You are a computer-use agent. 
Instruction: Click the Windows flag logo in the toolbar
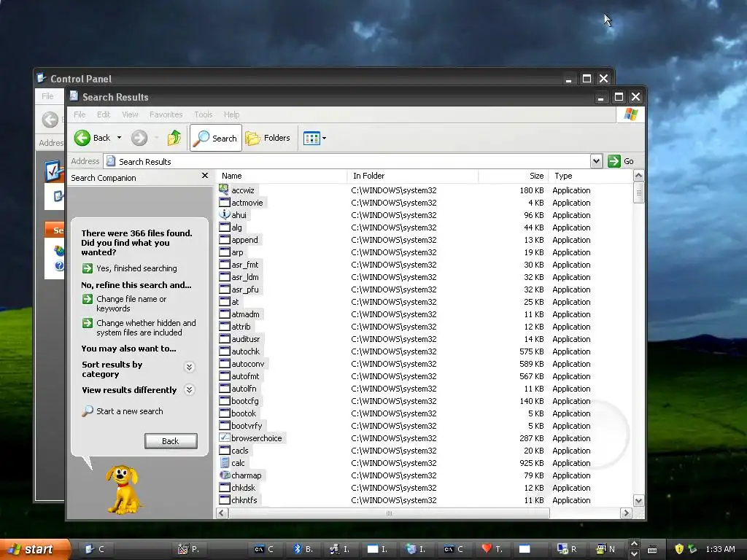point(631,114)
